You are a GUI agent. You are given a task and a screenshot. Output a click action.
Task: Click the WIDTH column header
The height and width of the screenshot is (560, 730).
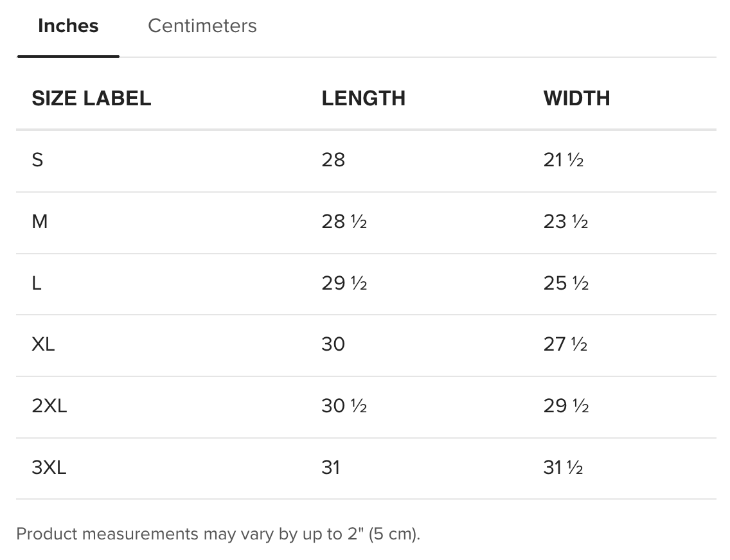[x=576, y=98]
